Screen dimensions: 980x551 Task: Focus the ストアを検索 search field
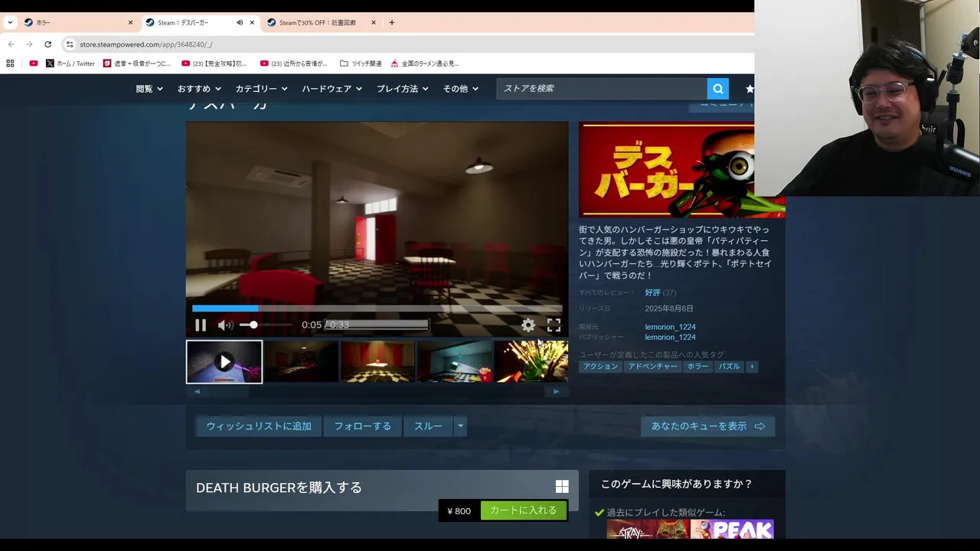tap(602, 89)
